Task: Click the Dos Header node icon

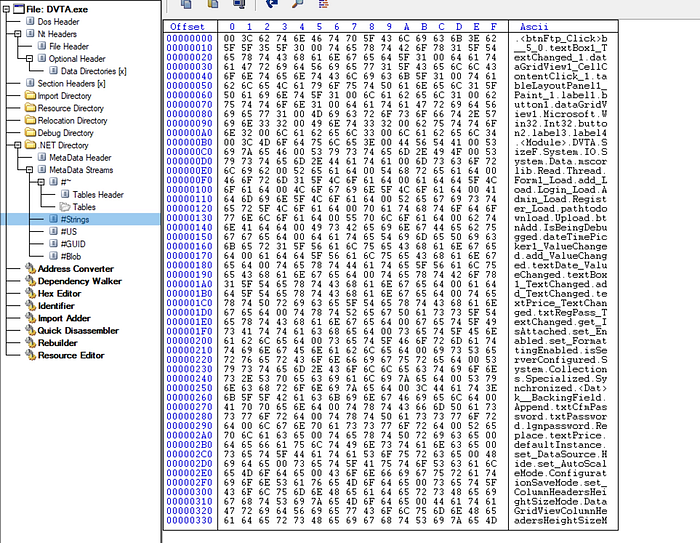Action: coord(30,21)
